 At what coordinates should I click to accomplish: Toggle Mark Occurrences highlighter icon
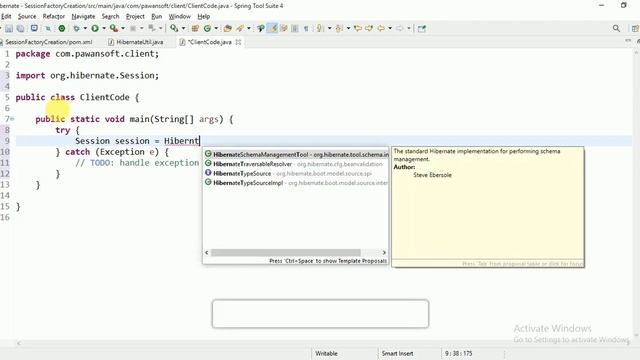[272, 28]
